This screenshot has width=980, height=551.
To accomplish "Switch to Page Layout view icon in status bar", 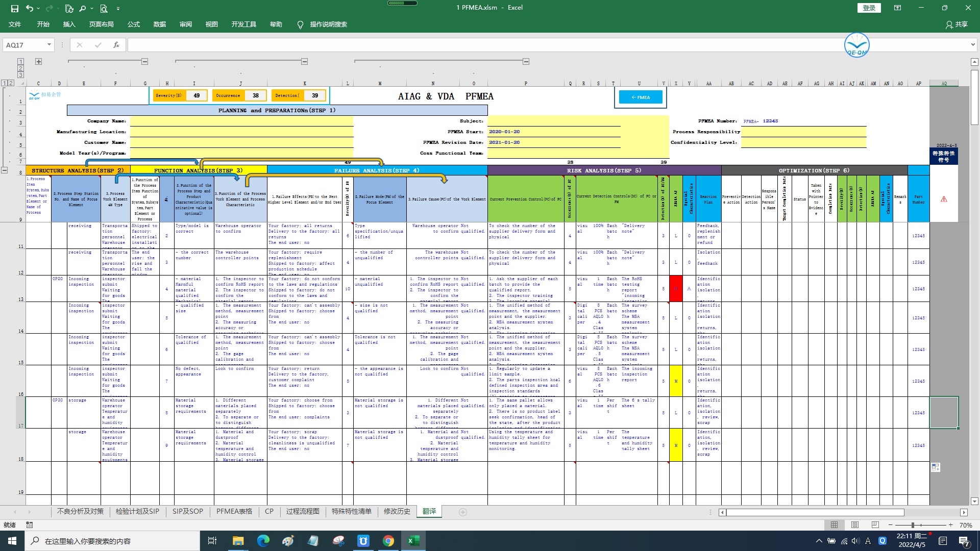I will click(x=854, y=525).
